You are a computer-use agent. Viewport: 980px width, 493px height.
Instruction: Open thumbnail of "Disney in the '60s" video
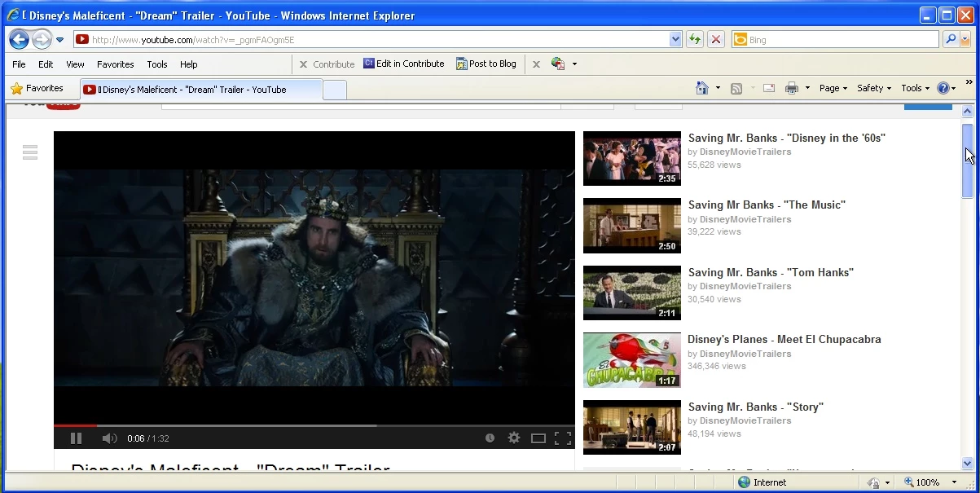pos(632,159)
